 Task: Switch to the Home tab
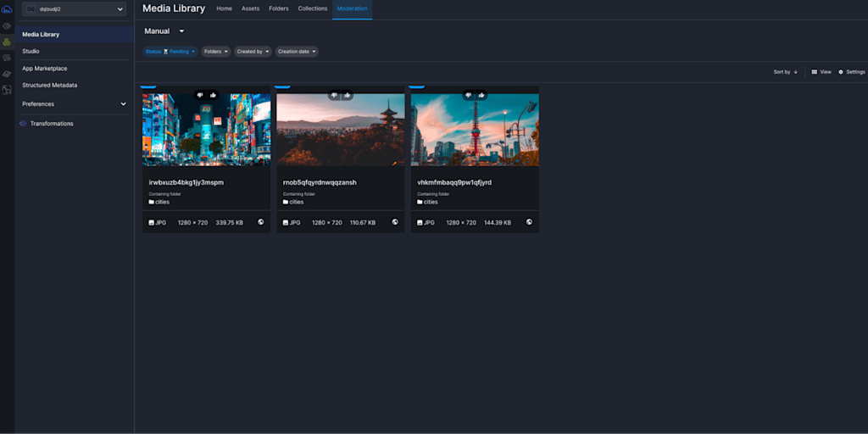(224, 8)
